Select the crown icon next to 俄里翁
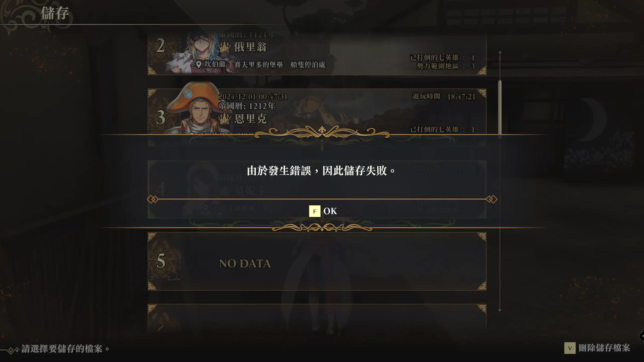This screenshot has width=644, height=362. (224, 47)
